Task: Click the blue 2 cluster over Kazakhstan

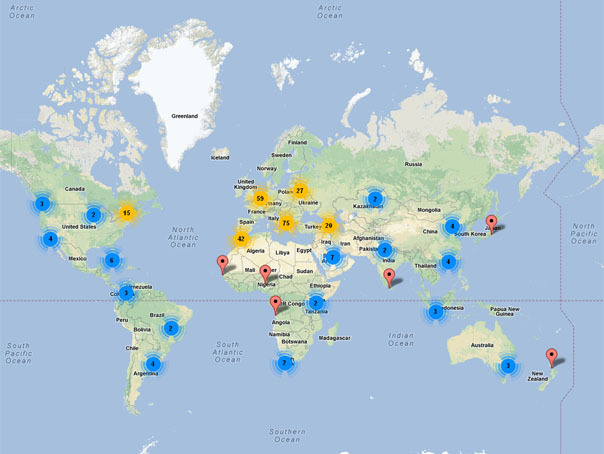Action: click(375, 199)
